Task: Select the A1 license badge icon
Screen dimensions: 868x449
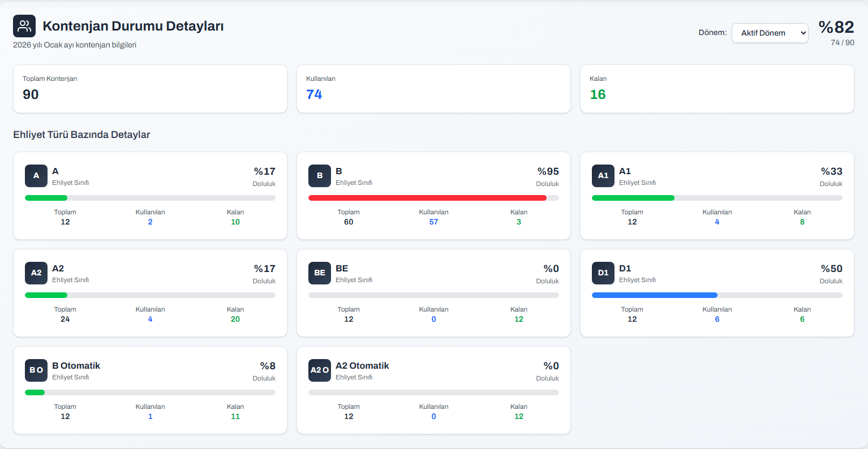Action: pyautogui.click(x=603, y=176)
